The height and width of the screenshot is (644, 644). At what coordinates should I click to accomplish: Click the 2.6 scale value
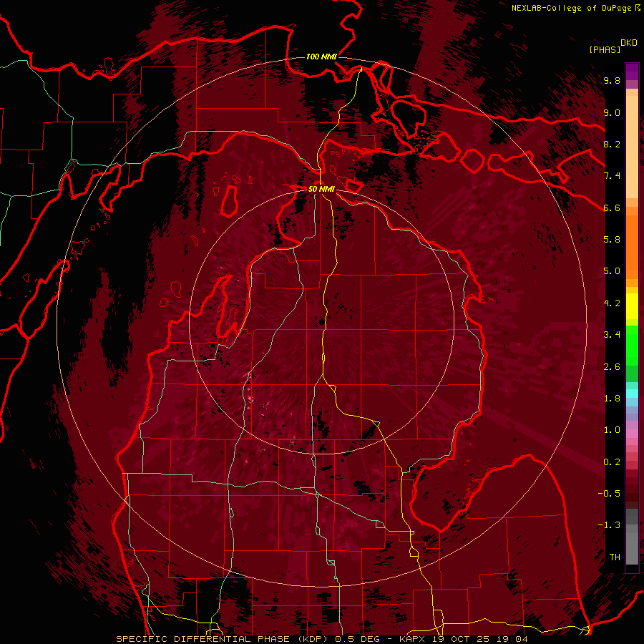(612, 367)
